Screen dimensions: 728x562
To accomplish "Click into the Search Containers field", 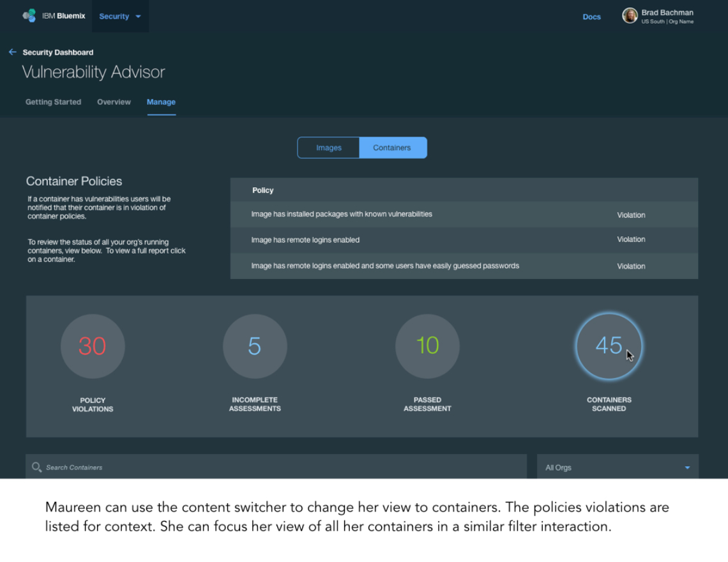I will click(277, 467).
